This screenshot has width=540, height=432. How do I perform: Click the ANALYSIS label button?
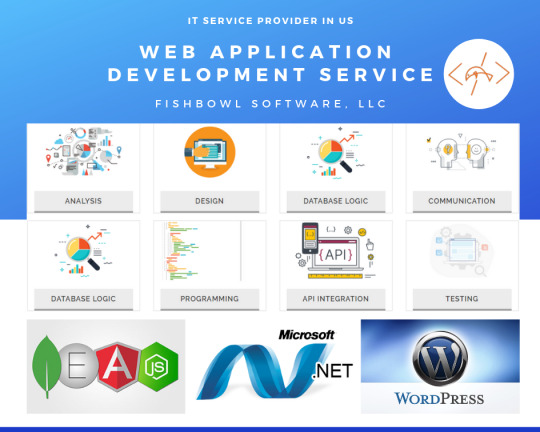click(83, 201)
